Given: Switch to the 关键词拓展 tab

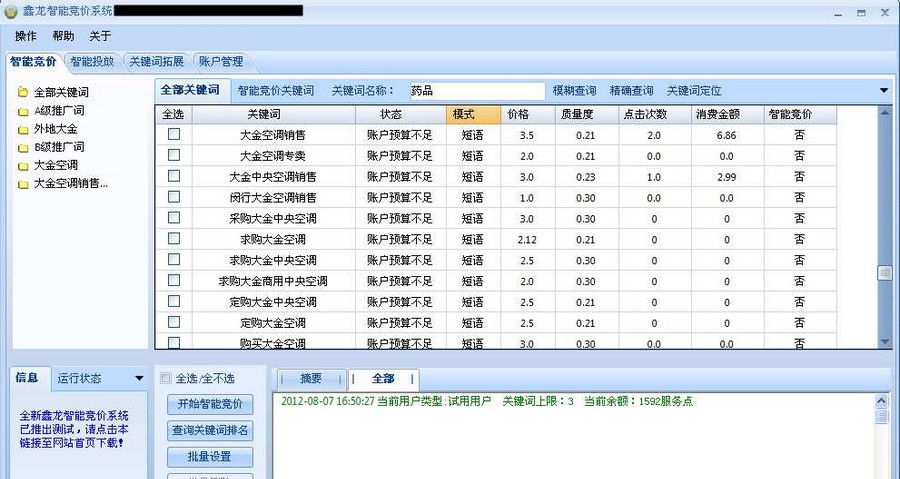Looking at the screenshot, I should click(x=156, y=61).
